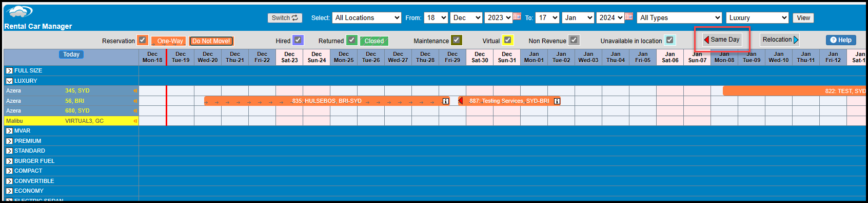Toggle the Reservation checkbox
Image resolution: width=868 pixels, height=203 pixels.
coord(143,40)
